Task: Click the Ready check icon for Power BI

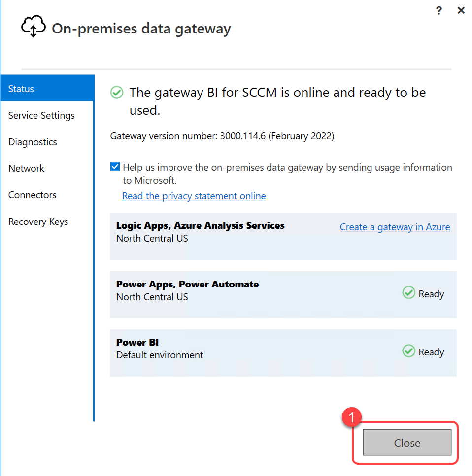Action: point(408,351)
